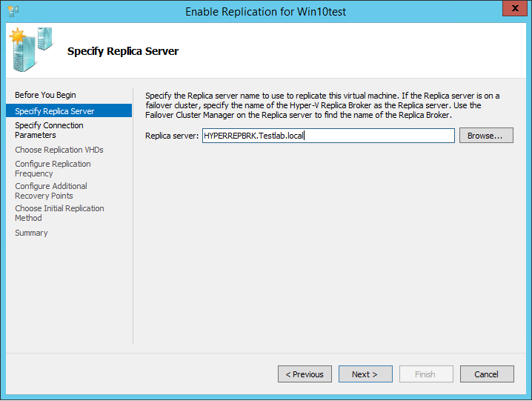Click the 'Enable Replication for Win10test' title

click(265, 12)
